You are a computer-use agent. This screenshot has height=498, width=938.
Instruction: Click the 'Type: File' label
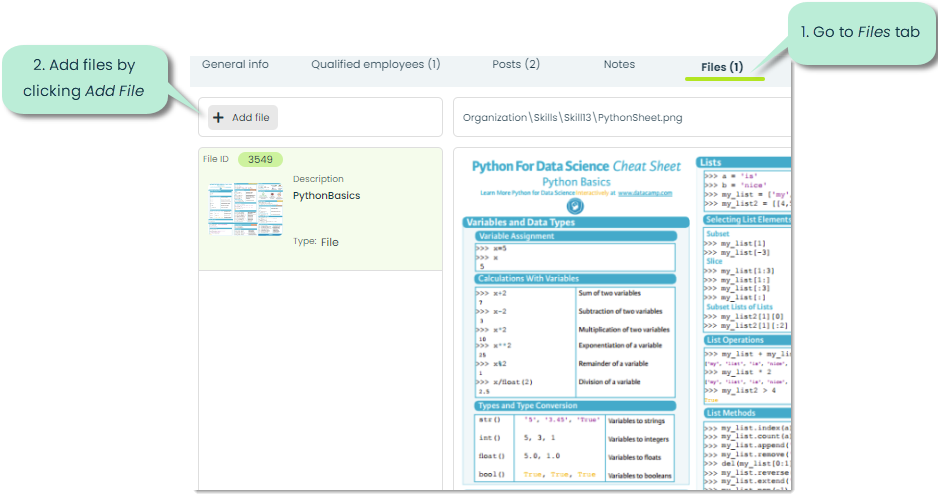point(316,242)
